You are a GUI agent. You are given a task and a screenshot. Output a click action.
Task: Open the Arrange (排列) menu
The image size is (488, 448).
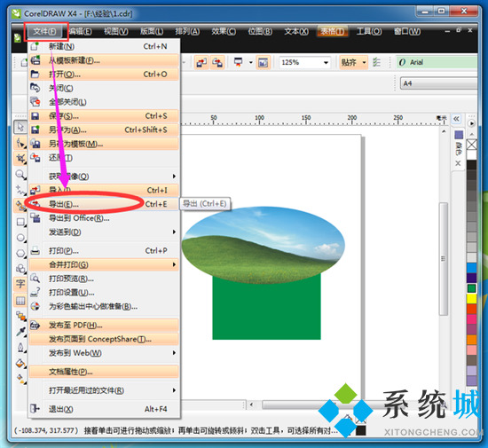click(x=187, y=31)
